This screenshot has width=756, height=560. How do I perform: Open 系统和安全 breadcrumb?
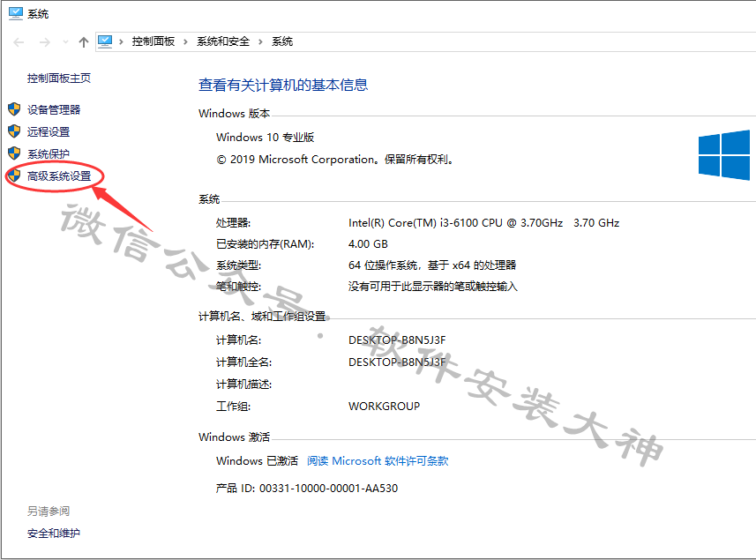coord(223,41)
